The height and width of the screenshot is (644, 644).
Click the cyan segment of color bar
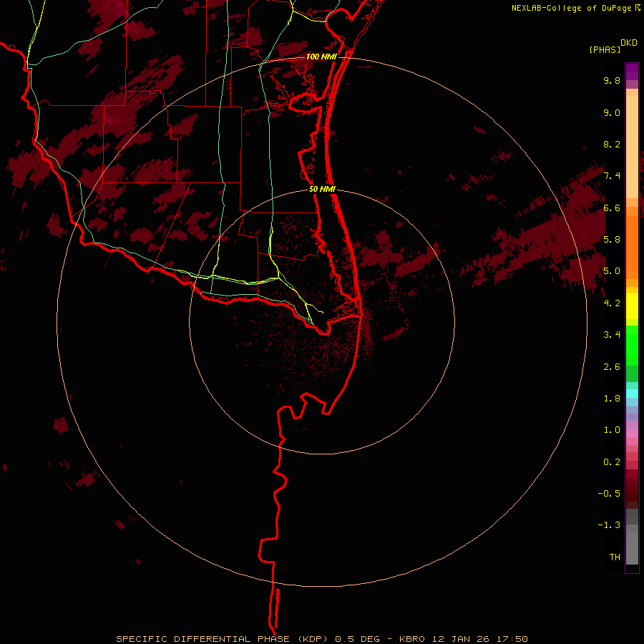point(632,394)
